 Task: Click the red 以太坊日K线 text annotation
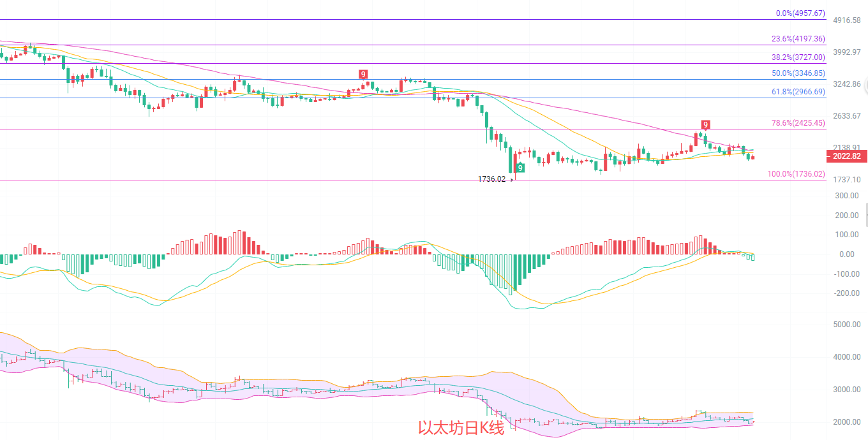coord(461,428)
